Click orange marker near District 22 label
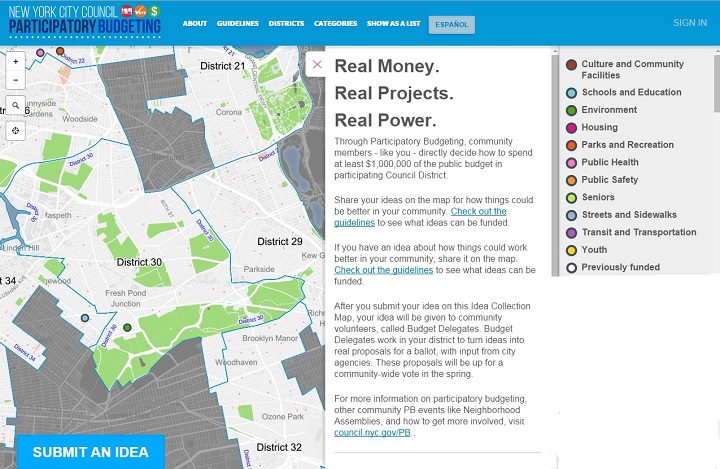Image resolution: width=720 pixels, height=469 pixels. [x=60, y=50]
